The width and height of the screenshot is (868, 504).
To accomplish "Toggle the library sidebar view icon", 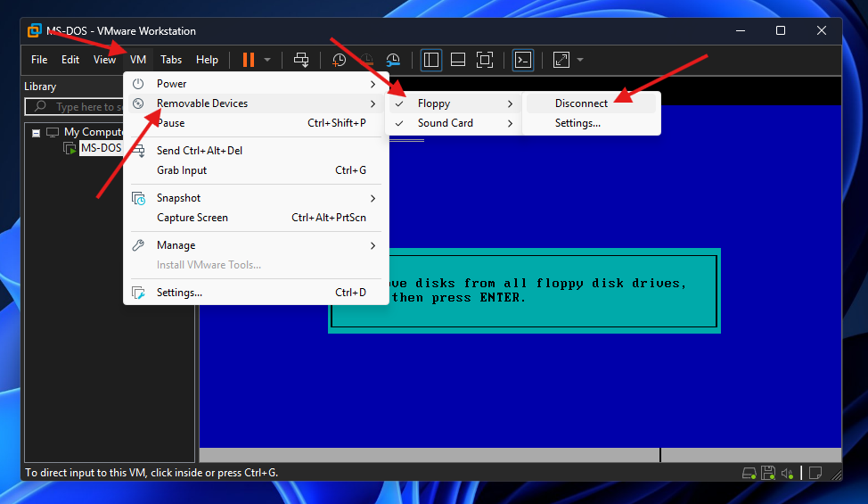I will pyautogui.click(x=431, y=60).
